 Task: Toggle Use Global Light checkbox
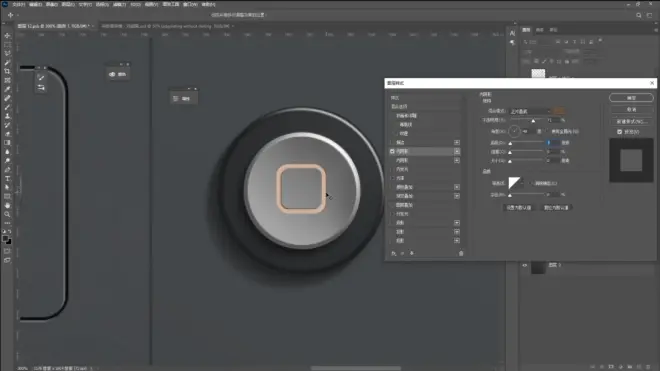[548, 131]
